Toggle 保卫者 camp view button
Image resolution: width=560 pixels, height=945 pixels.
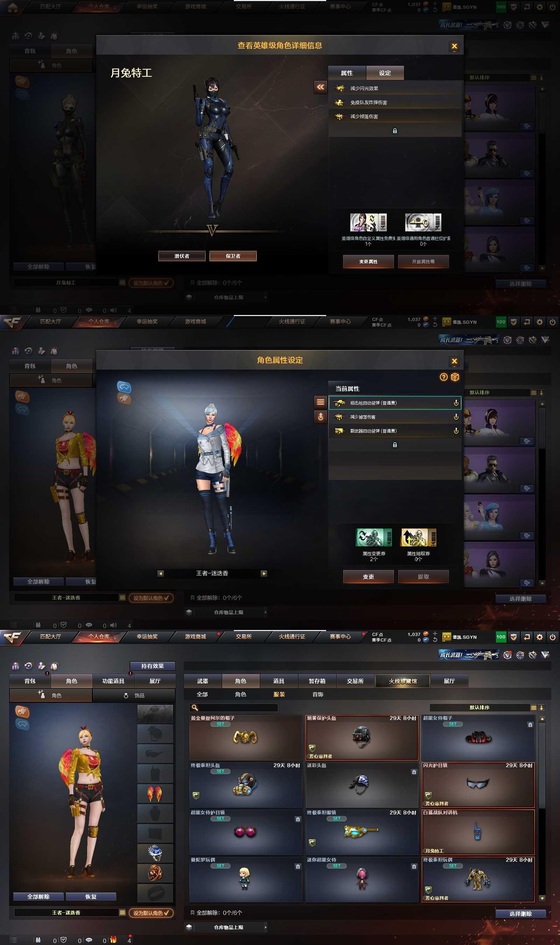tap(233, 256)
